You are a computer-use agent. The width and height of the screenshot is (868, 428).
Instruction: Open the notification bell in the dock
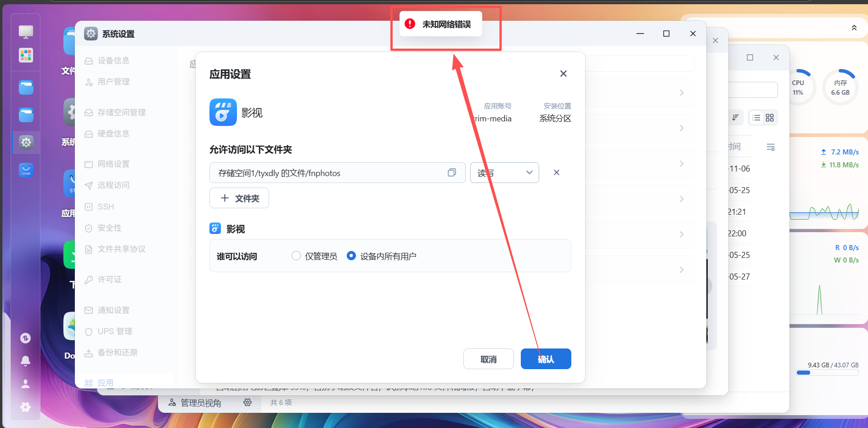pyautogui.click(x=26, y=361)
